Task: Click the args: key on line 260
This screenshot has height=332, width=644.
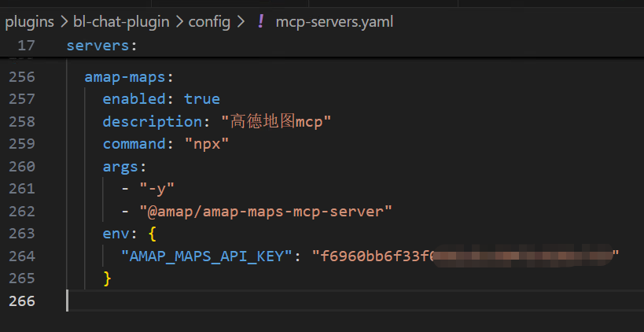Action: pos(125,167)
